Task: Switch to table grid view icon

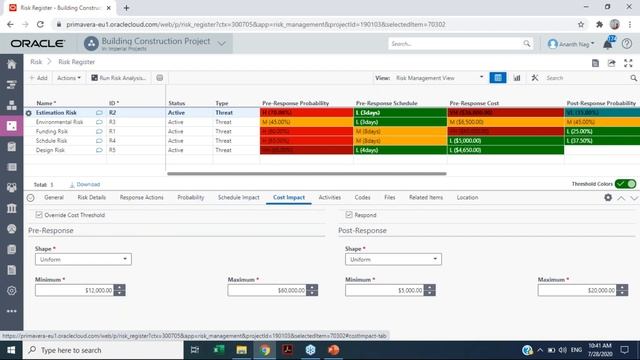Action: 498,78
